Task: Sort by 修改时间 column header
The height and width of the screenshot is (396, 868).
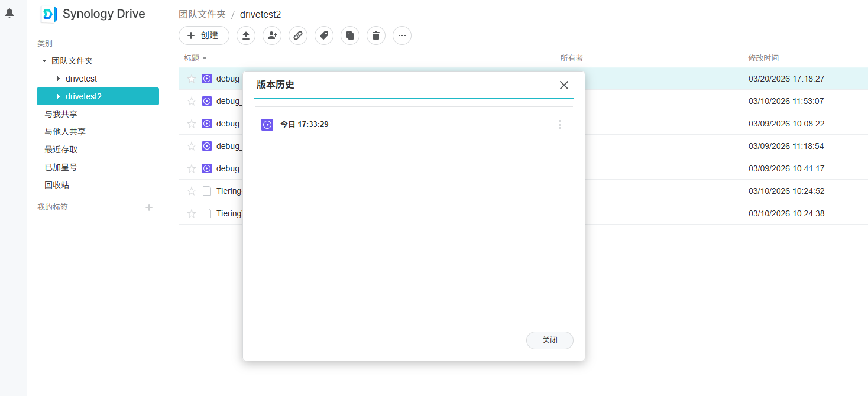Action: (763, 58)
